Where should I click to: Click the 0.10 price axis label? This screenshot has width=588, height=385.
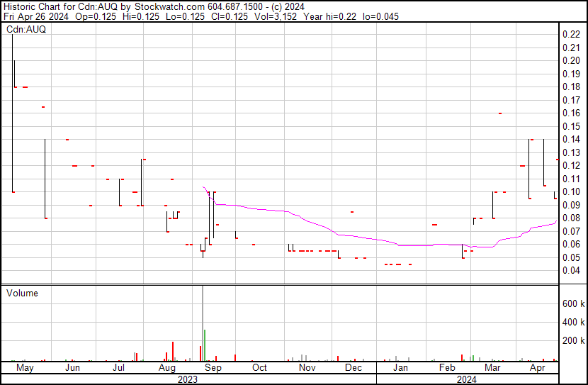point(571,192)
